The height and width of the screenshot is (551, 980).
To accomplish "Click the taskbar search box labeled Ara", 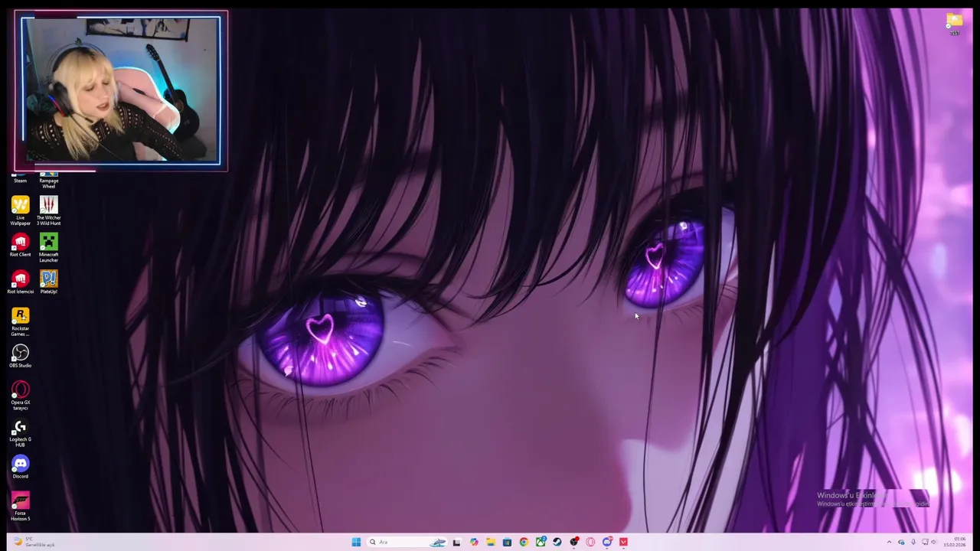I will (407, 542).
